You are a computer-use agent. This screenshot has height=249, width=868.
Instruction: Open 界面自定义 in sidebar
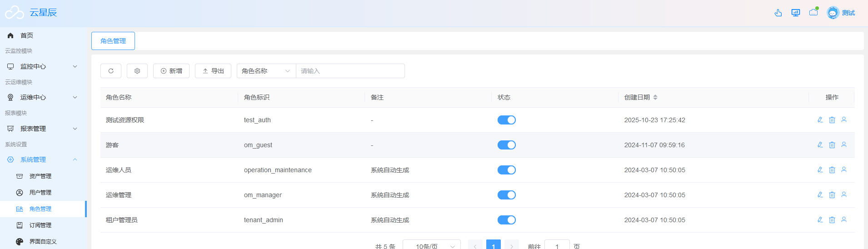43,242
